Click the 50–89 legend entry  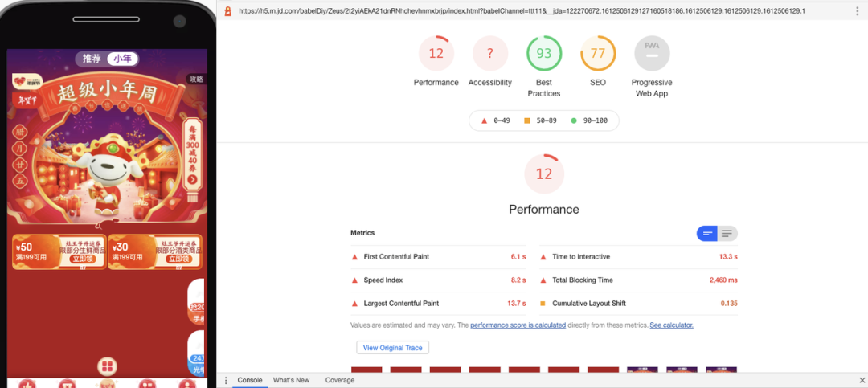tap(540, 120)
